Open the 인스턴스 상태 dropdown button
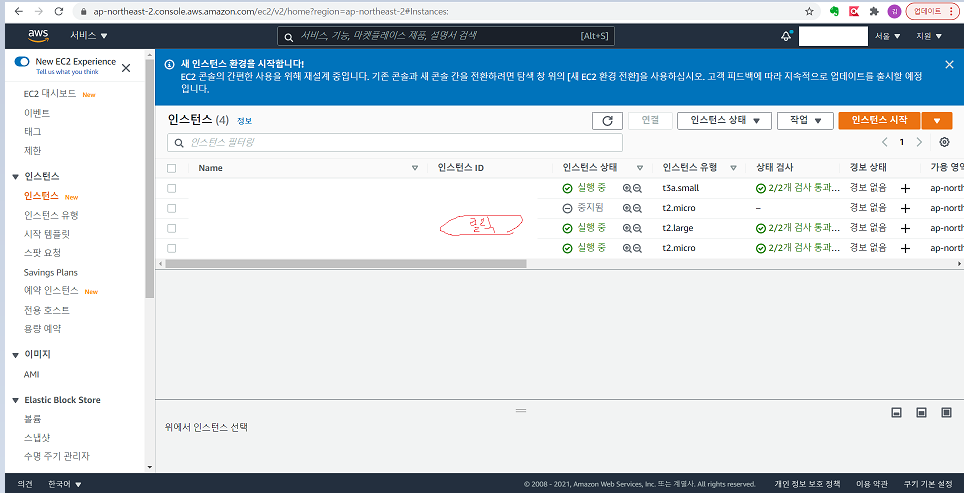The image size is (964, 493). coord(724,120)
